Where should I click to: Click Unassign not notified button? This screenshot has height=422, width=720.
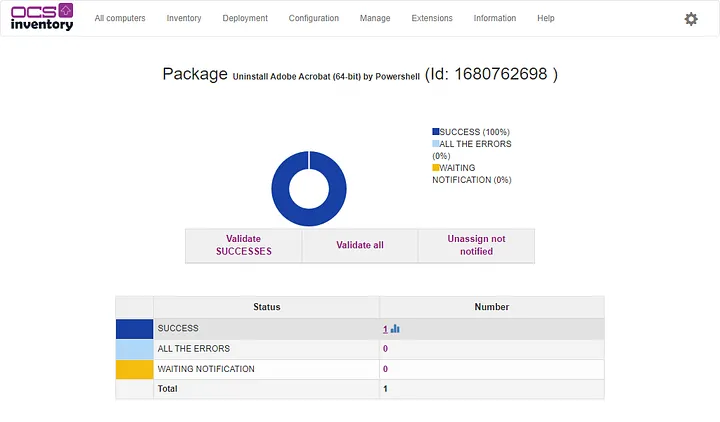[477, 246]
